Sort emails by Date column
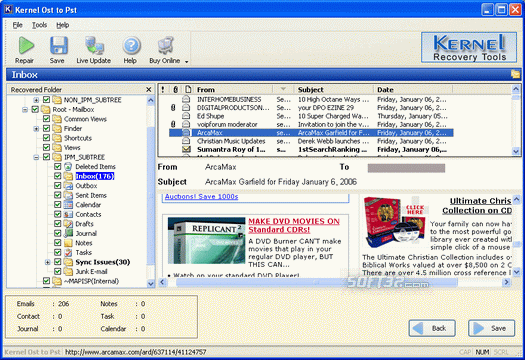The image size is (525, 360). [413, 89]
